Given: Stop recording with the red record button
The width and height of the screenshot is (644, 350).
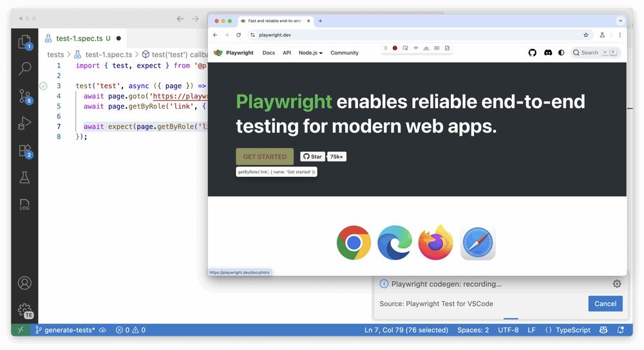Looking at the screenshot, I should tap(395, 48).
